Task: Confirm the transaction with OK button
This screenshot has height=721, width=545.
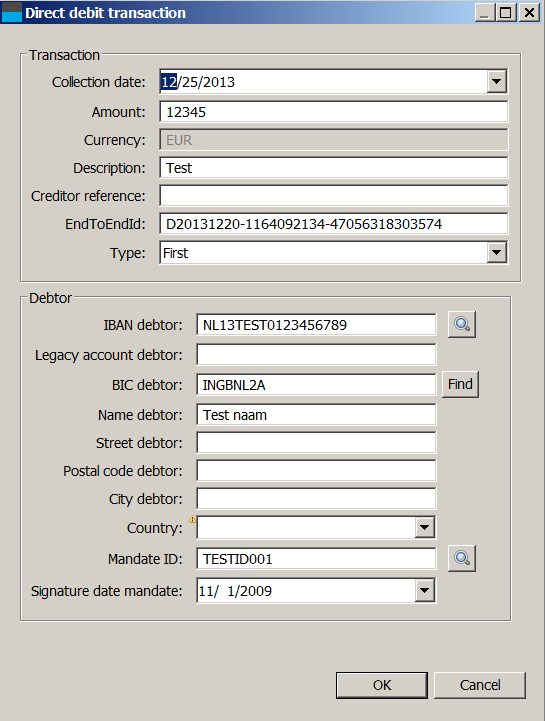Action: pyautogui.click(x=382, y=685)
